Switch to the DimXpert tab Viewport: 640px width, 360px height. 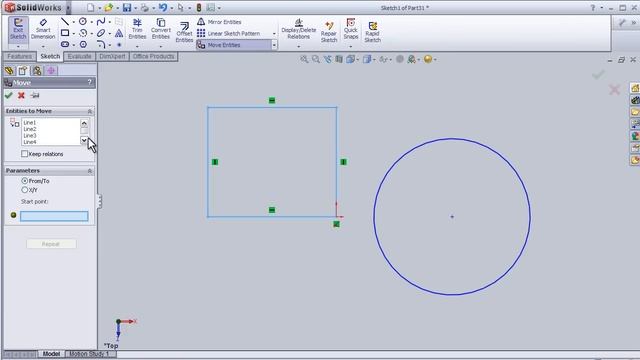113,56
